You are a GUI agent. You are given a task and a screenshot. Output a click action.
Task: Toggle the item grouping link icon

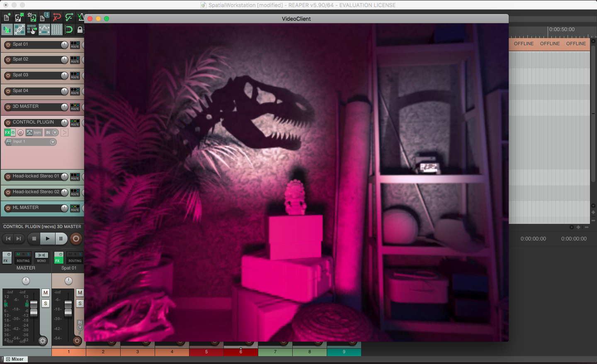(19, 29)
